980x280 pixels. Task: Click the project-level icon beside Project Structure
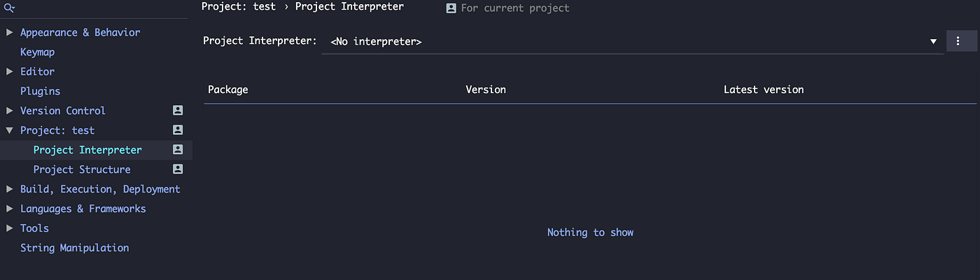178,169
